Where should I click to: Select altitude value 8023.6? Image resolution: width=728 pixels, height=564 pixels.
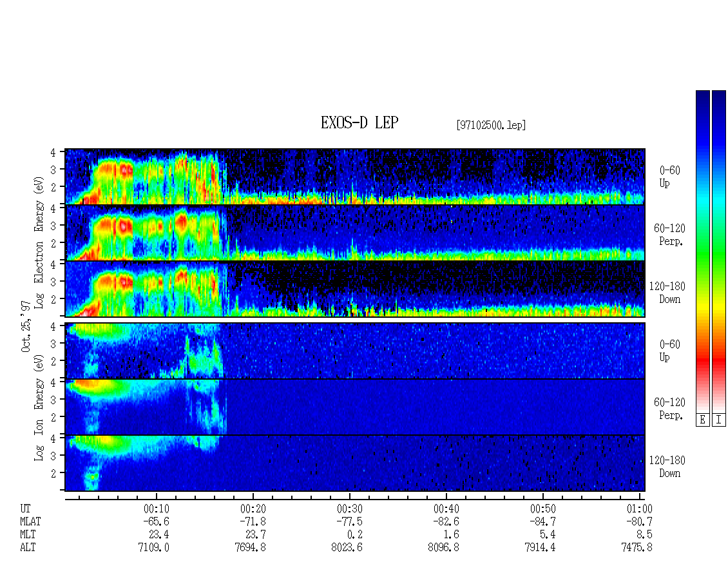(347, 548)
